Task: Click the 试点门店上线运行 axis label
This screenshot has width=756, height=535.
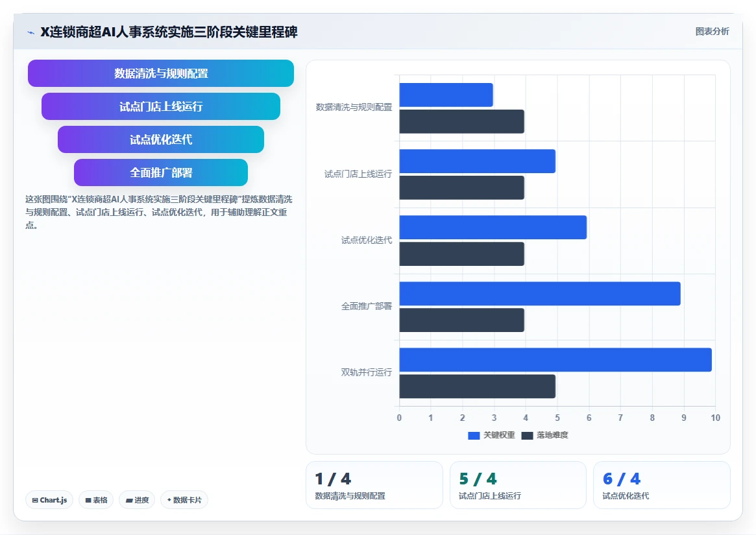Action: pyautogui.click(x=358, y=174)
